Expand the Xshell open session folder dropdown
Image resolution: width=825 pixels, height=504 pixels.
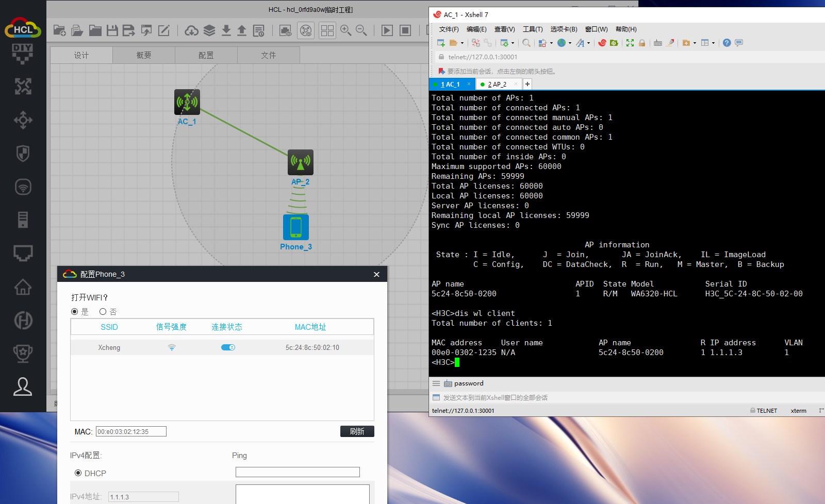coord(462,43)
